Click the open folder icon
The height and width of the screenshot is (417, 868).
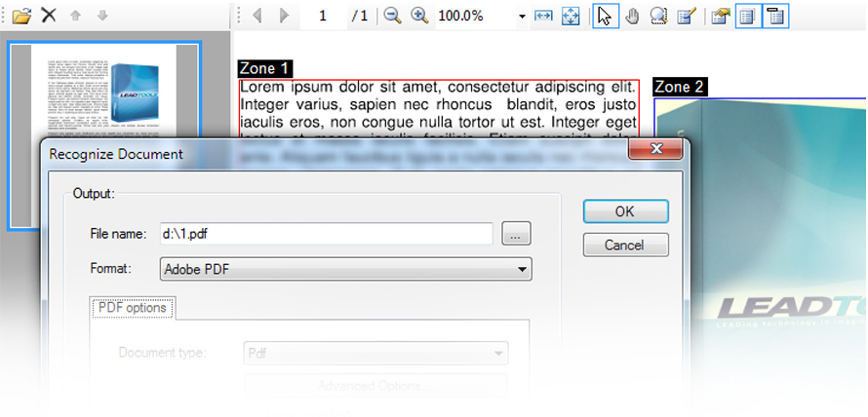(21, 16)
